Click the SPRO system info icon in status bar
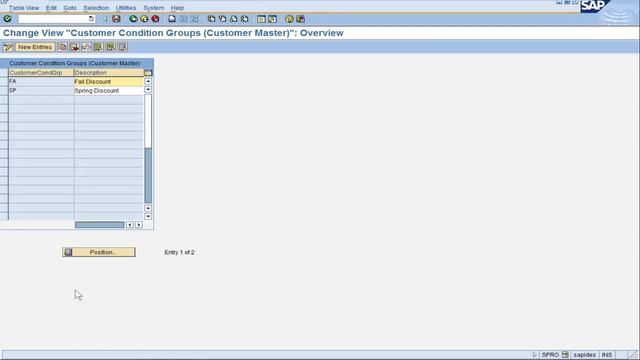The image size is (640, 360). (x=565, y=355)
